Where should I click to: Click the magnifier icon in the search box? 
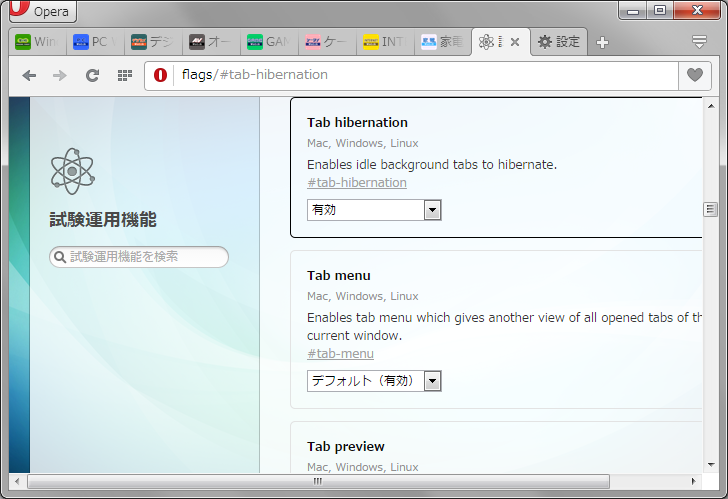[60, 257]
